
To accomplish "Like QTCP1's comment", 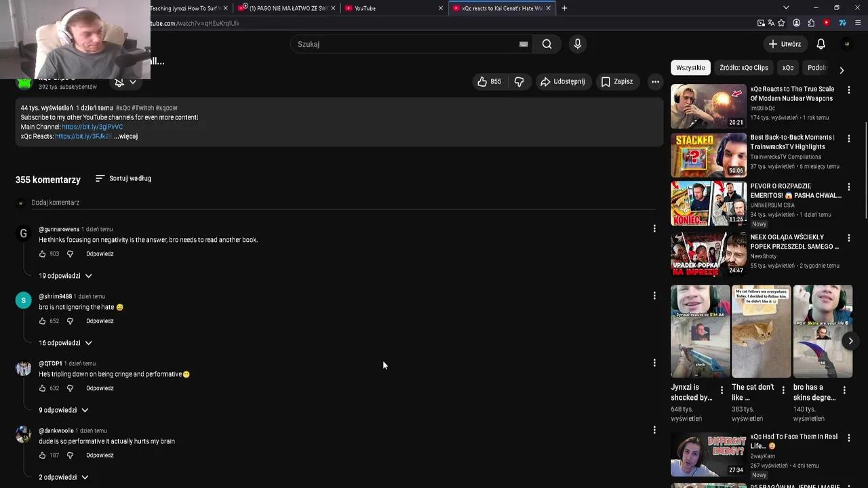I will pos(42,388).
